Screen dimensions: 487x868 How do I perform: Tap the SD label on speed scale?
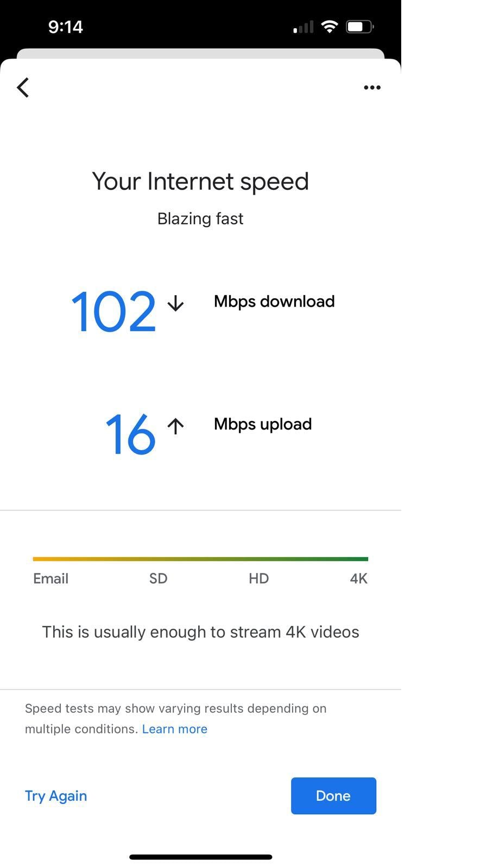[159, 579]
